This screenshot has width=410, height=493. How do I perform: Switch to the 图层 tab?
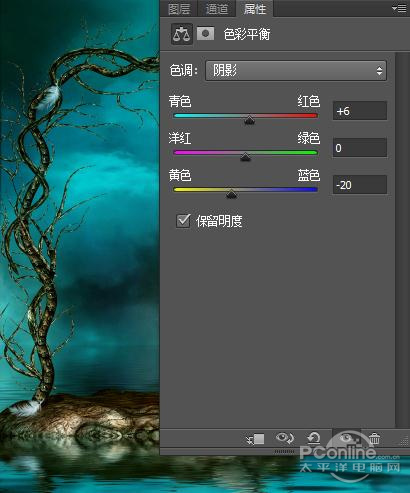(179, 9)
